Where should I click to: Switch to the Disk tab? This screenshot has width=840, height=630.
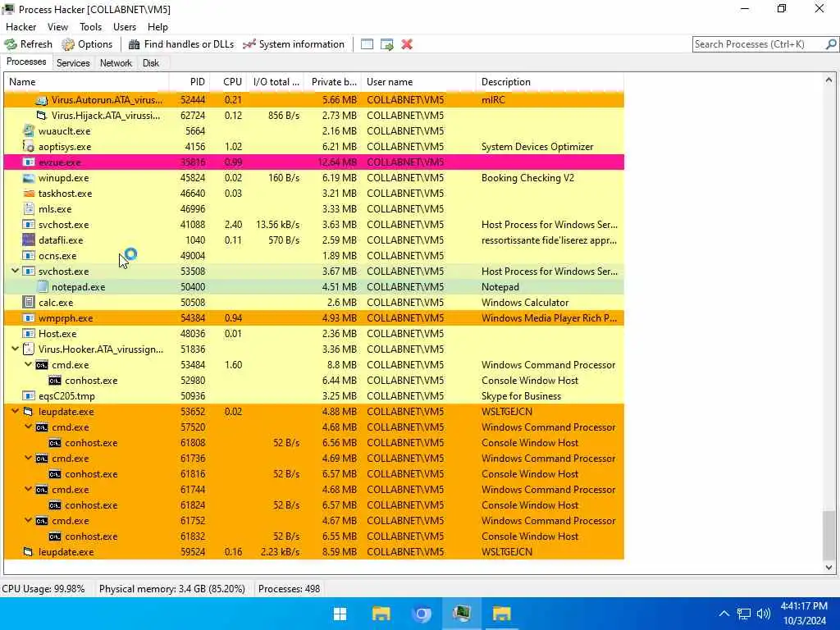(151, 63)
